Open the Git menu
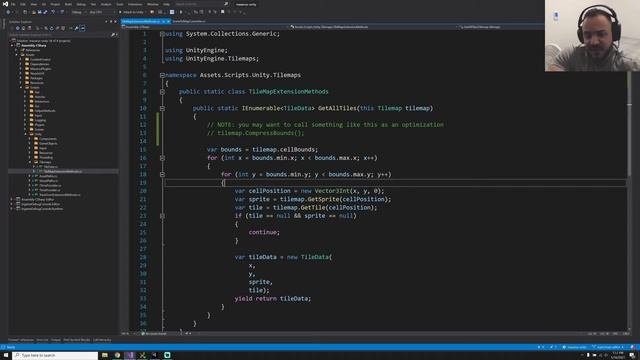 click(44, 4)
